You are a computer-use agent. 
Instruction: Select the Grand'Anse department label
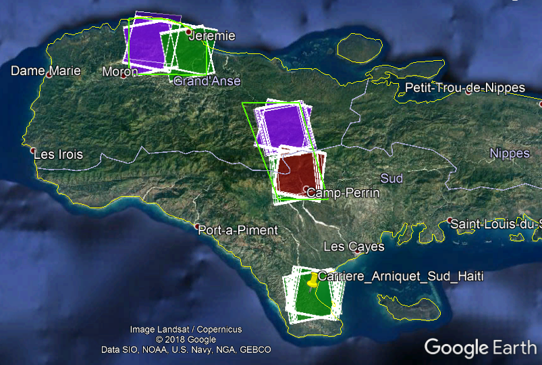(207, 81)
